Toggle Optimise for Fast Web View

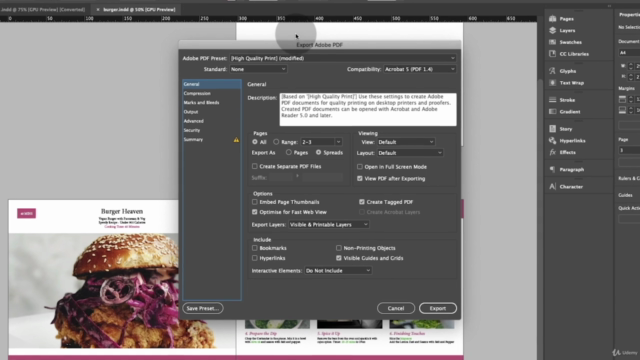click(255, 212)
